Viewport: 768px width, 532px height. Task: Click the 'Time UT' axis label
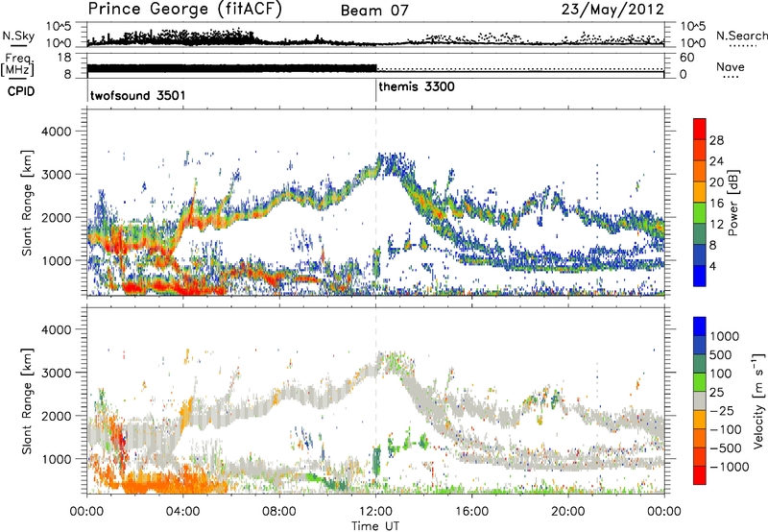point(375,526)
